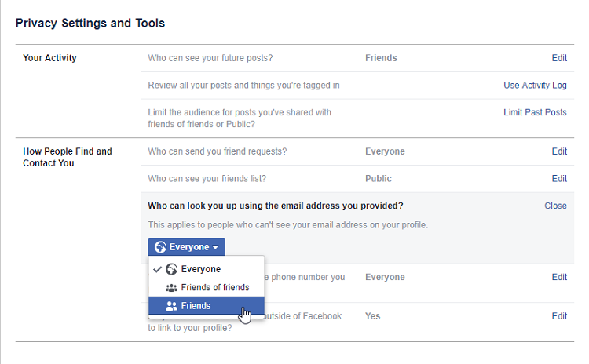Click 'Your Activity' section heading
Viewport: 589px width, 364px height.
[x=49, y=58]
